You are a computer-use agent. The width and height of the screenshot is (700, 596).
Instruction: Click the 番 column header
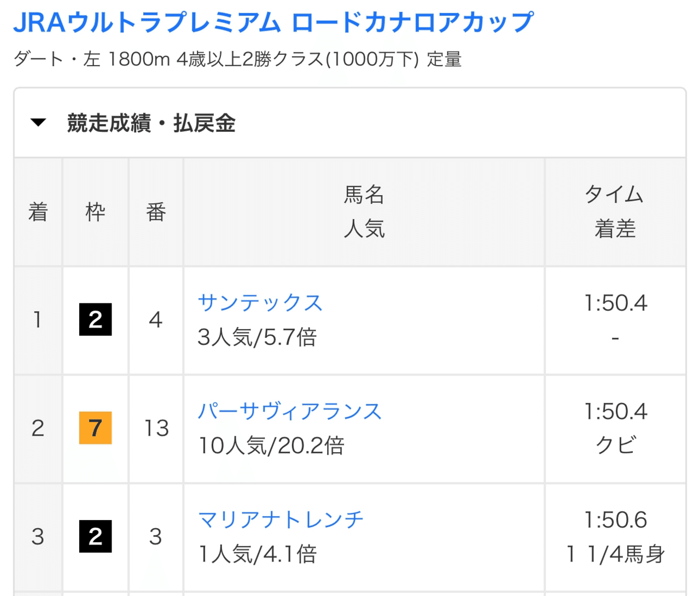coord(155,213)
